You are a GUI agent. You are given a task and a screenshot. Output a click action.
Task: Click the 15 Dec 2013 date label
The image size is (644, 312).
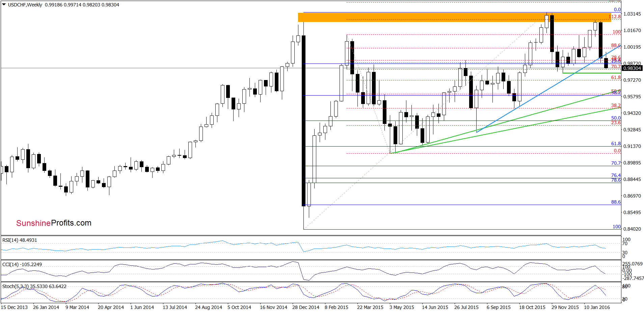coord(14,307)
